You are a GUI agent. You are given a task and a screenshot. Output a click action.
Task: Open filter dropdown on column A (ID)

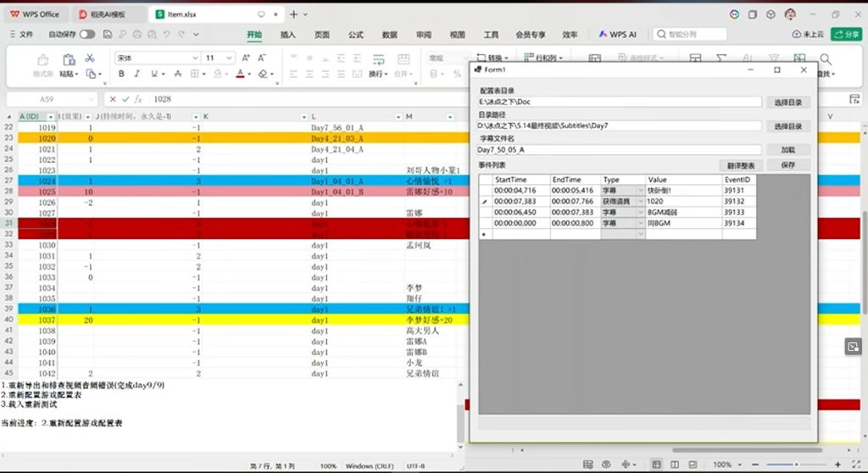(x=50, y=117)
